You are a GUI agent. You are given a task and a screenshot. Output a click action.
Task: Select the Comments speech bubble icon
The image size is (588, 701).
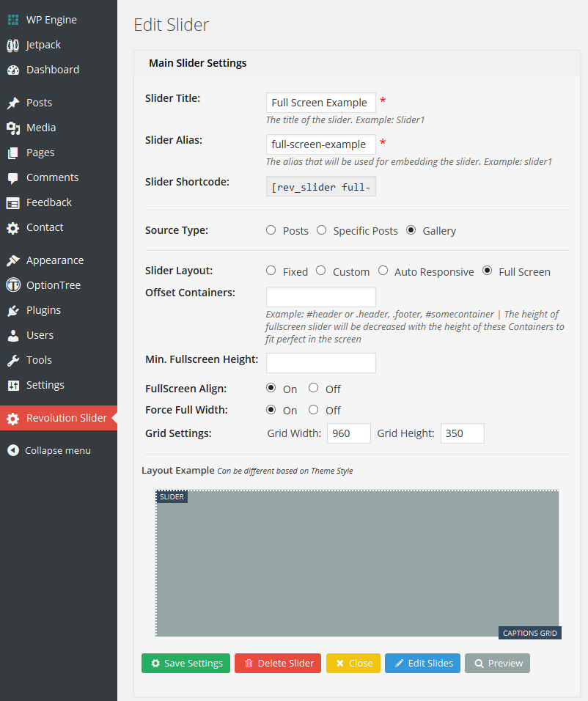14,177
